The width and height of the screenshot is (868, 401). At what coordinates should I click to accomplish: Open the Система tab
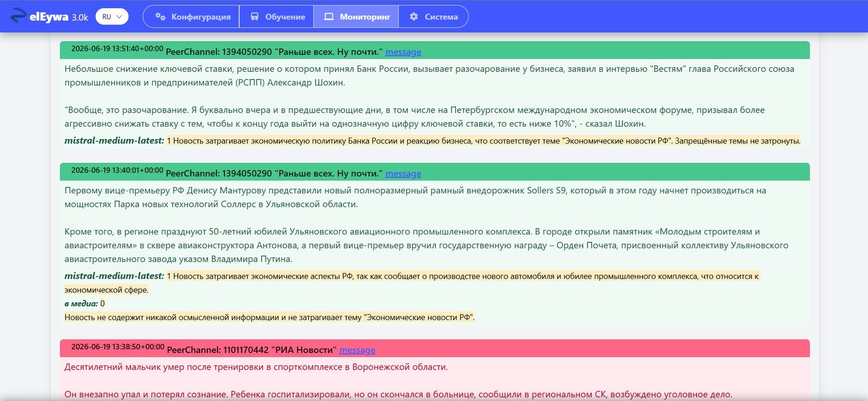point(433,17)
